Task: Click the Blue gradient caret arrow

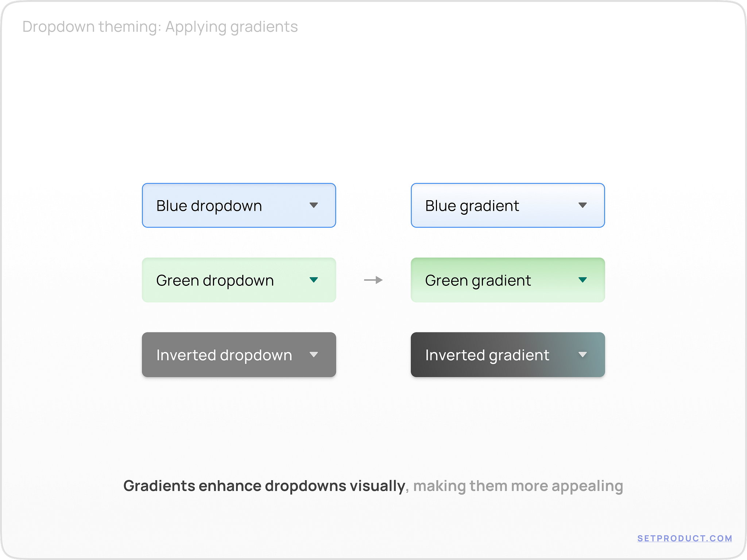Action: point(583,205)
